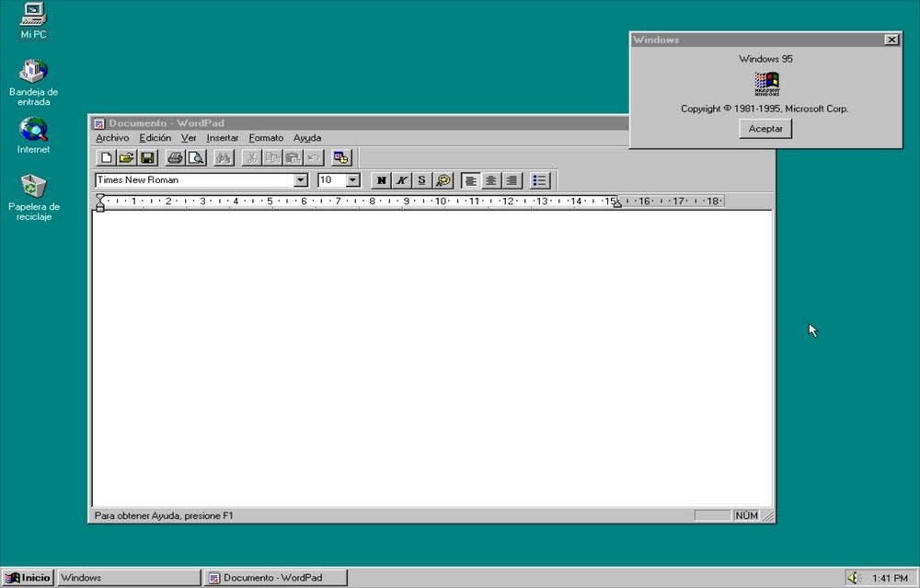Image resolution: width=920 pixels, height=588 pixels.
Task: Open Print Preview from the toolbar
Action: coord(196,156)
